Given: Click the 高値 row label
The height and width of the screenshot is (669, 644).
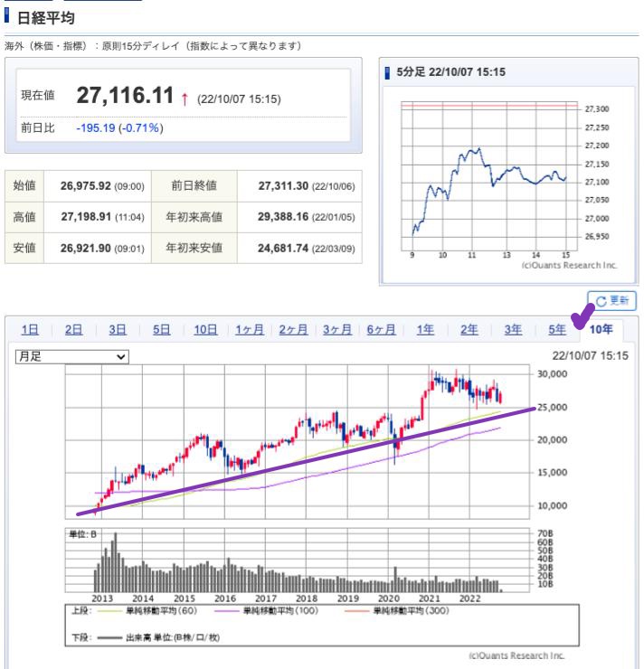Looking at the screenshot, I should 24,217.
